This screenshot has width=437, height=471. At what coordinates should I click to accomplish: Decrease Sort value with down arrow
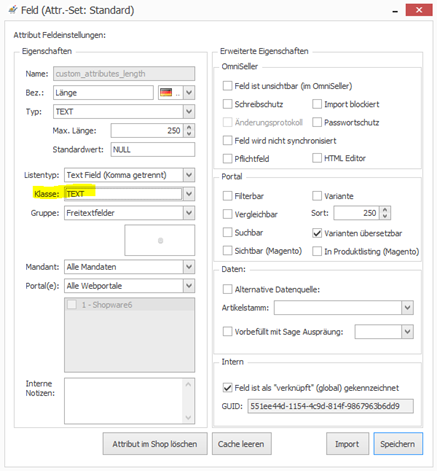point(385,216)
